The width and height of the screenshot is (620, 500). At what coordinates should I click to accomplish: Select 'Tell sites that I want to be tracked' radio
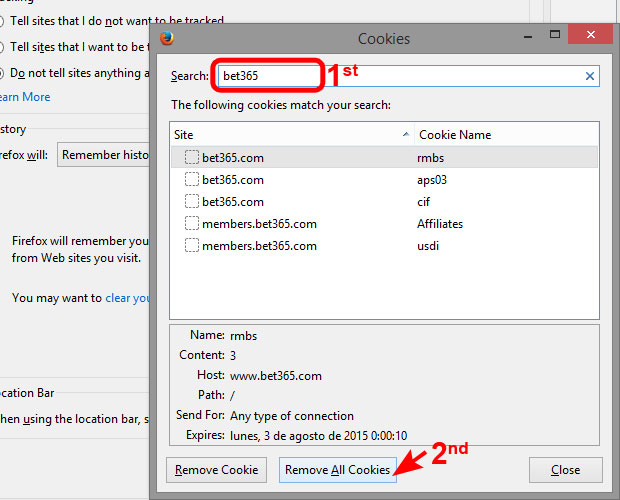[x=1, y=47]
